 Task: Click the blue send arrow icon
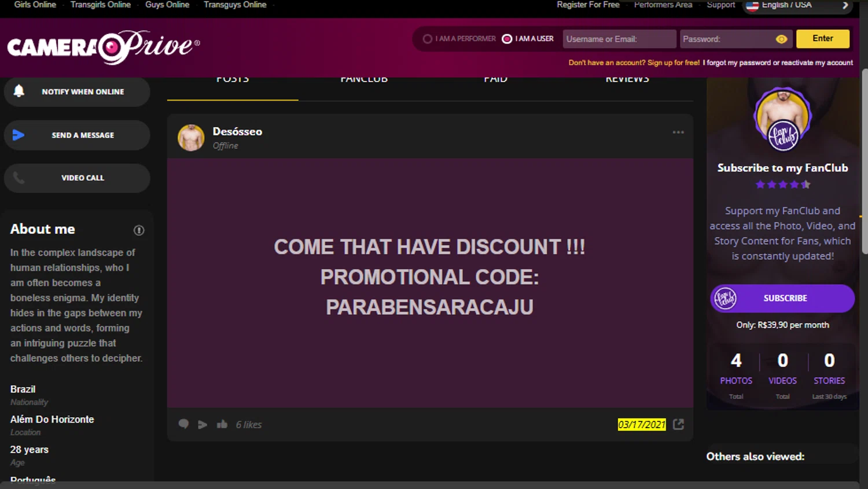click(x=19, y=135)
